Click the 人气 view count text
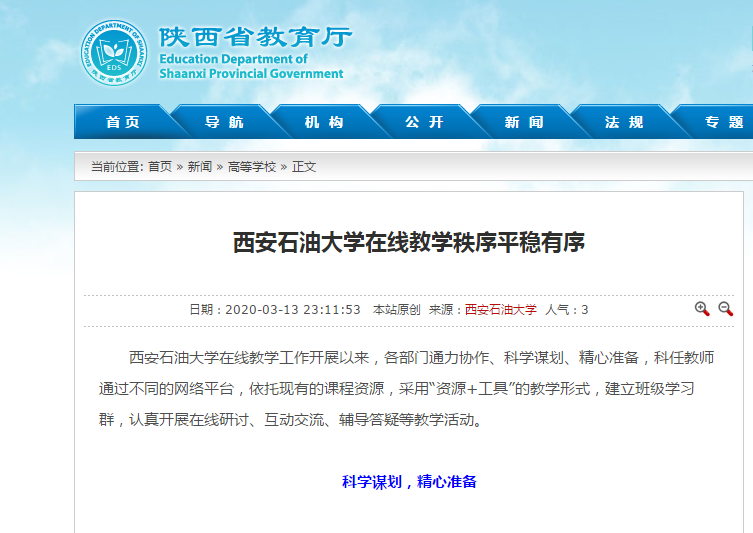 pyautogui.click(x=566, y=310)
